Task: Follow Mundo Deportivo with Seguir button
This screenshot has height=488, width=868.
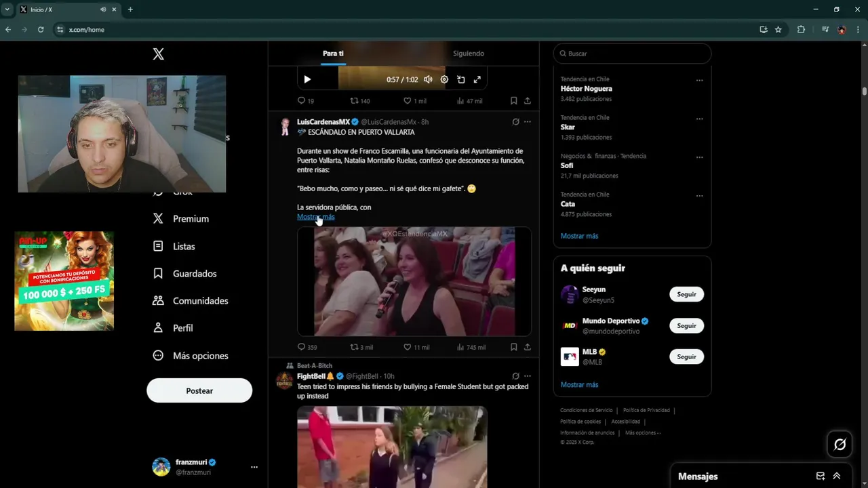Action: [x=686, y=325]
